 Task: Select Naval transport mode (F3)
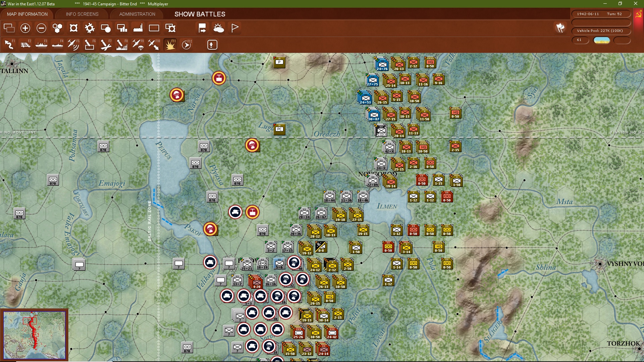point(41,45)
